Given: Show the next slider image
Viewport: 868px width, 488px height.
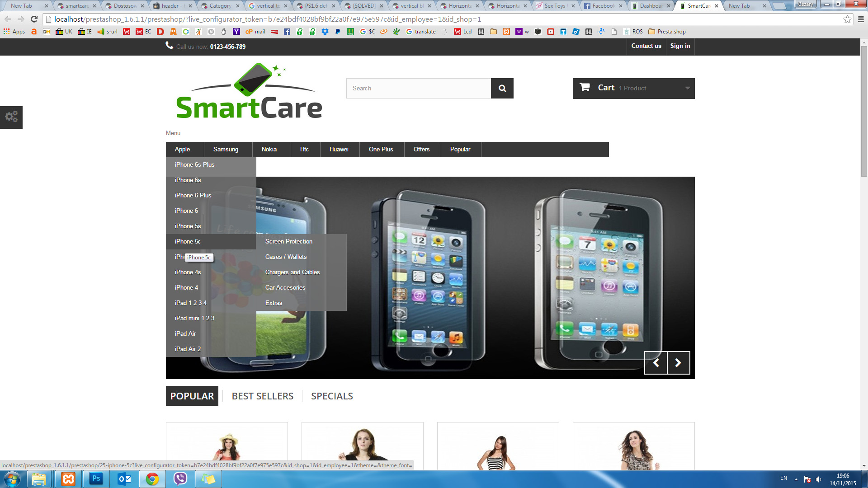Looking at the screenshot, I should tap(678, 362).
